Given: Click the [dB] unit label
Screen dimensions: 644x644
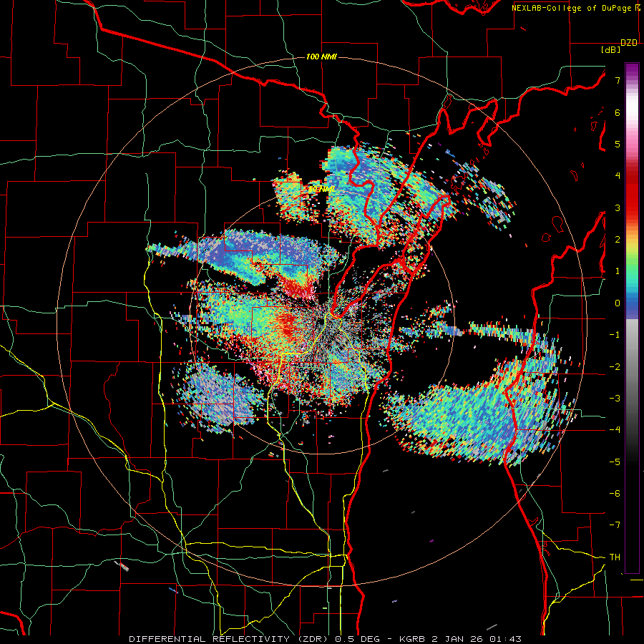Looking at the screenshot, I should tap(611, 50).
